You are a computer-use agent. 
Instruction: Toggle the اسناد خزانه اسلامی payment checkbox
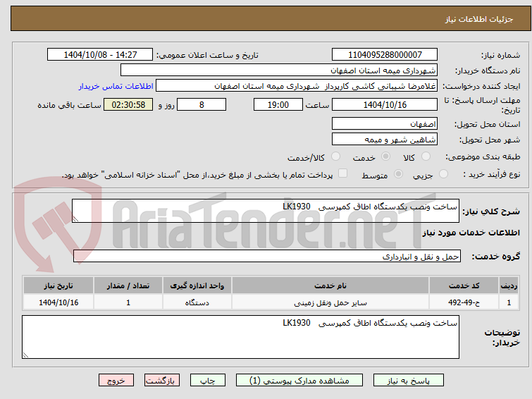(x=343, y=173)
